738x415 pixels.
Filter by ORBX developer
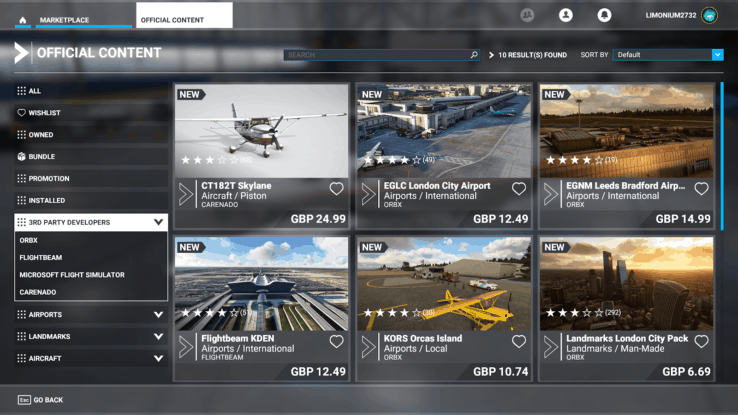(x=91, y=240)
